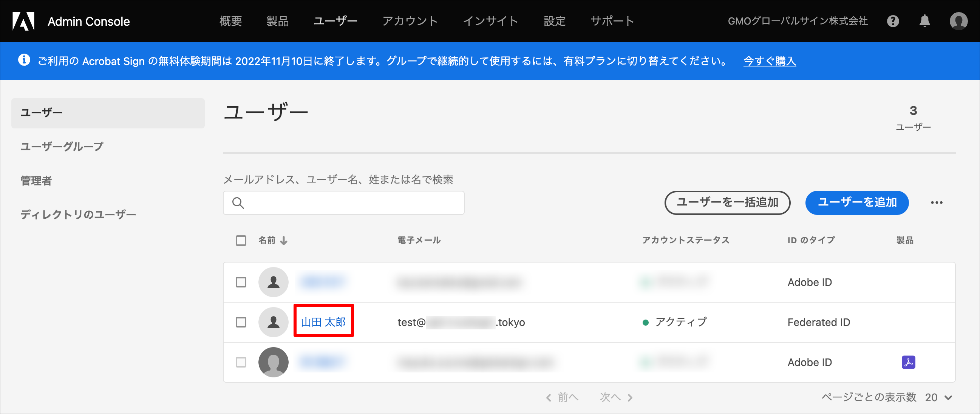Screen dimensions: 980x414
Task: Click the 電子メール column header
Action: click(x=419, y=241)
